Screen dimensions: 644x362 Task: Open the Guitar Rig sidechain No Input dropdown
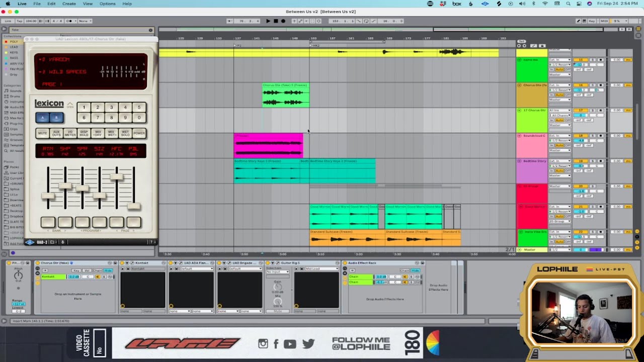pyautogui.click(x=277, y=272)
